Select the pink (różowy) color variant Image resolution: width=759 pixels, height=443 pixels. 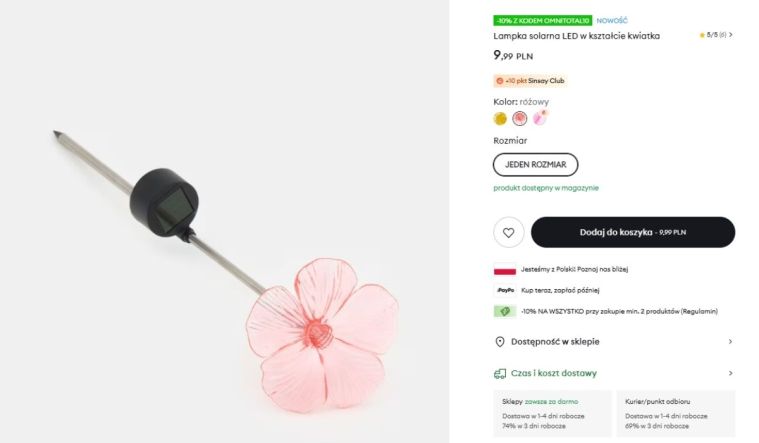click(x=520, y=119)
